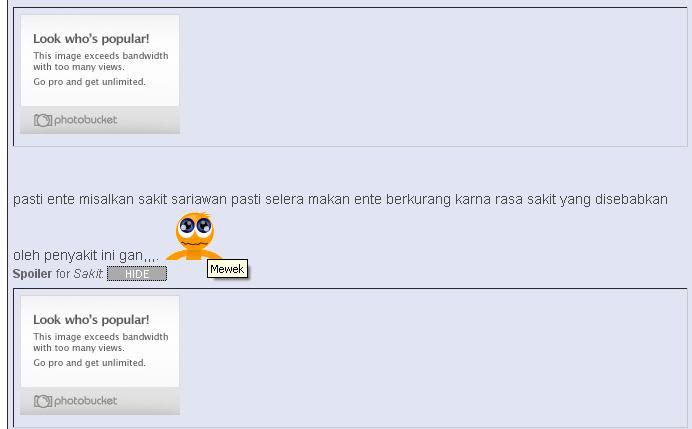Screen dimensions: 692x429
Task: Click 'with too many views.' line in first placeholder
Action: [79, 67]
